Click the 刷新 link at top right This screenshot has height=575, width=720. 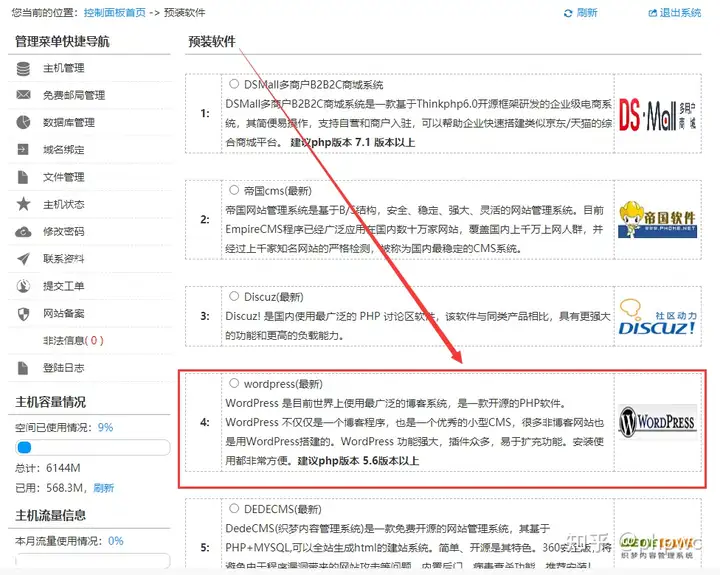tap(587, 13)
